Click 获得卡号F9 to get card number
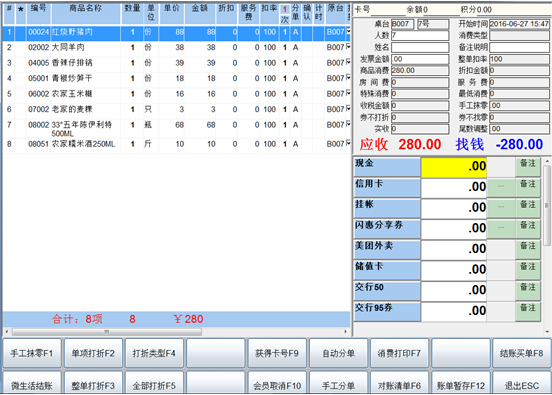 pos(277,353)
